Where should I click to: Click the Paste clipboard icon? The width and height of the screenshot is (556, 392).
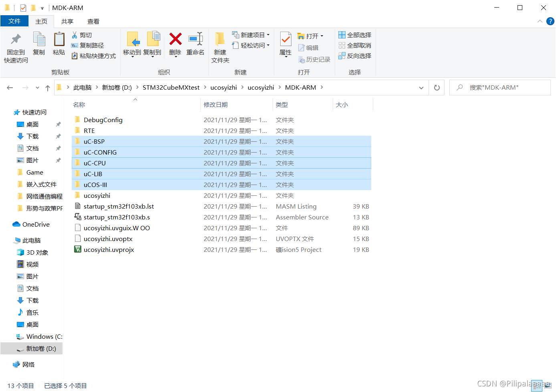[59, 39]
